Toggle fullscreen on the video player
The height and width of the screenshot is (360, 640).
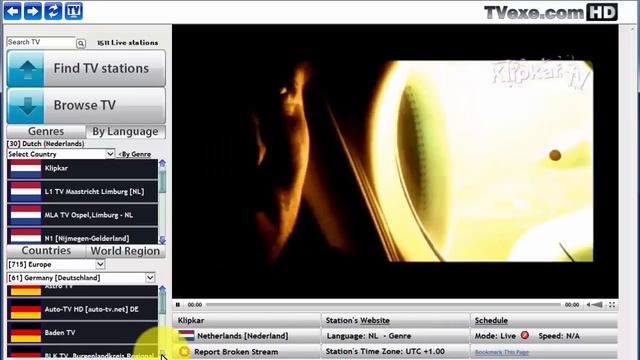[x=612, y=304]
